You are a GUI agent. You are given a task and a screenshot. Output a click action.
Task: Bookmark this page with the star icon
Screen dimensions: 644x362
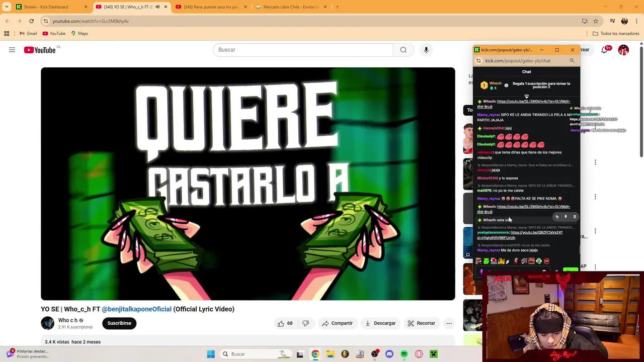[x=596, y=21]
